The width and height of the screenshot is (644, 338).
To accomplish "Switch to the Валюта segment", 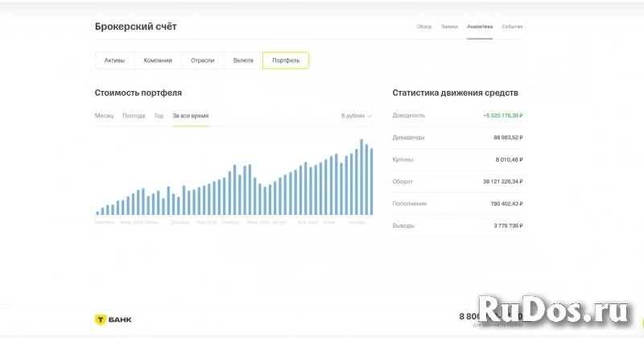I will click(x=243, y=60).
